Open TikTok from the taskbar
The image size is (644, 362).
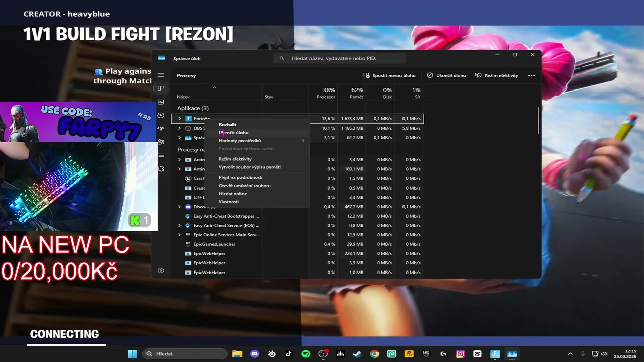[289, 354]
